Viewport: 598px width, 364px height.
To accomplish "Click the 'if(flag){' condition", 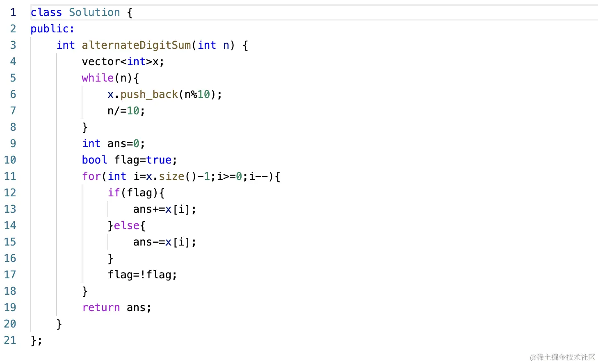I will pos(136,193).
